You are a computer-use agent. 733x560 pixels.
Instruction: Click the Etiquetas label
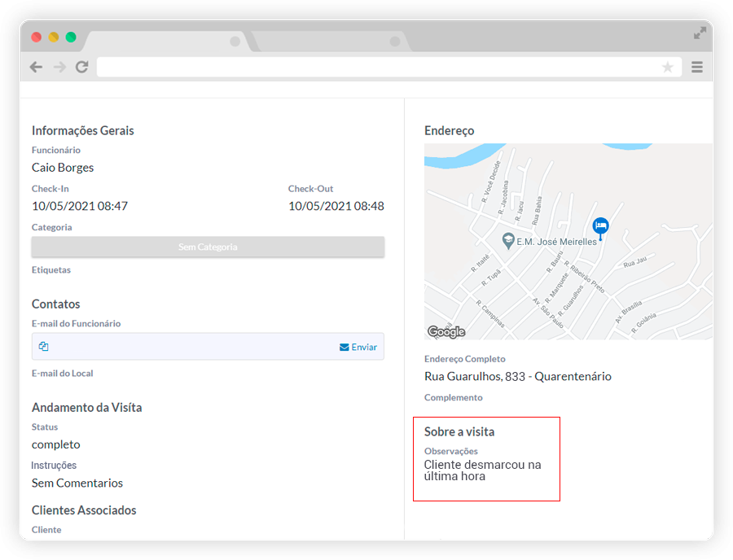51,270
